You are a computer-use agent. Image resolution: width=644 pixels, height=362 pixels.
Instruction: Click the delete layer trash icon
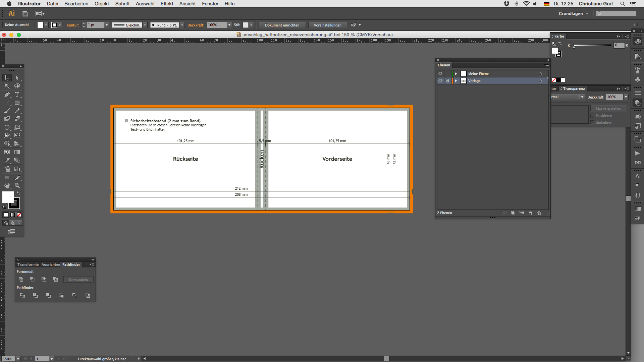click(x=539, y=213)
